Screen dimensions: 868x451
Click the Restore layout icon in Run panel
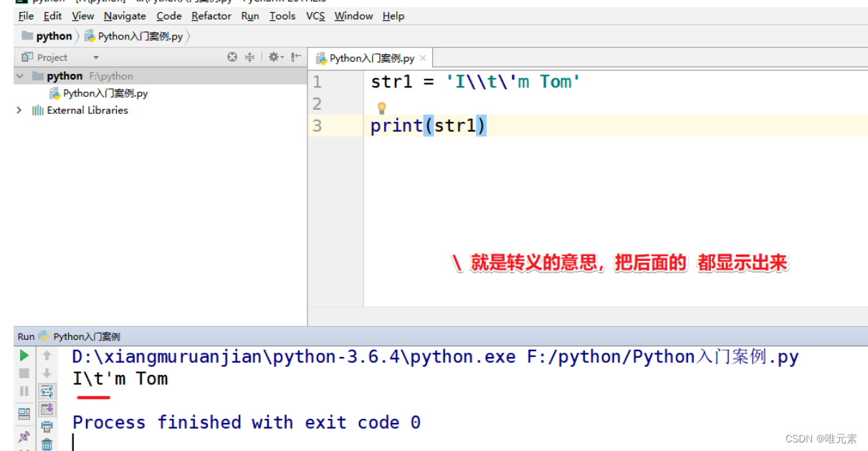click(x=24, y=414)
